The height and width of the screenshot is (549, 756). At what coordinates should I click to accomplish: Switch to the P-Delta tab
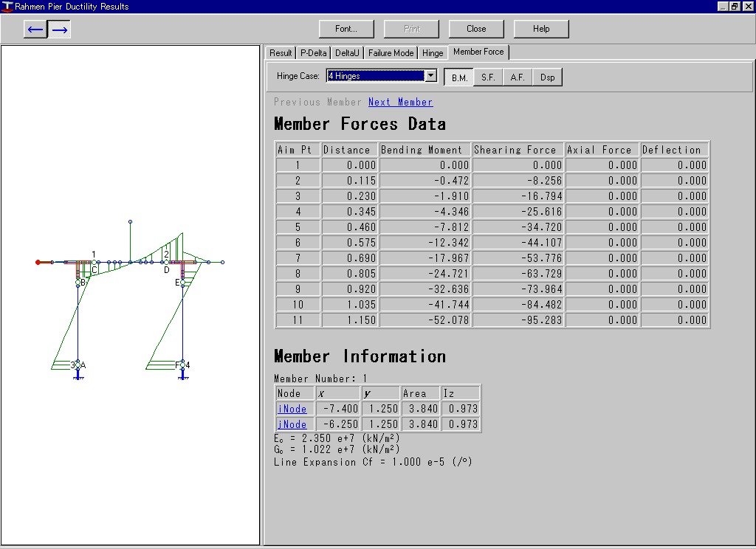[x=313, y=53]
